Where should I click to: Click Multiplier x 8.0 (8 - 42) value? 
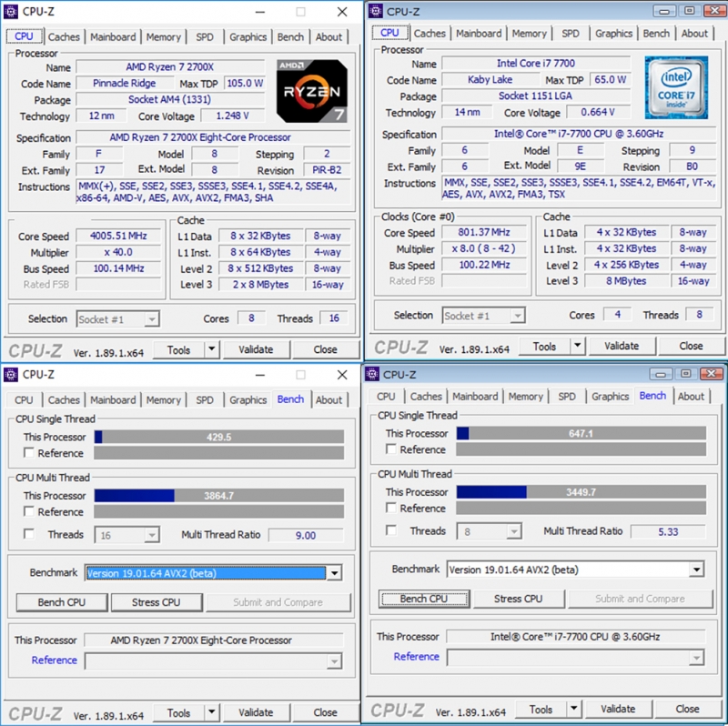[x=484, y=248]
